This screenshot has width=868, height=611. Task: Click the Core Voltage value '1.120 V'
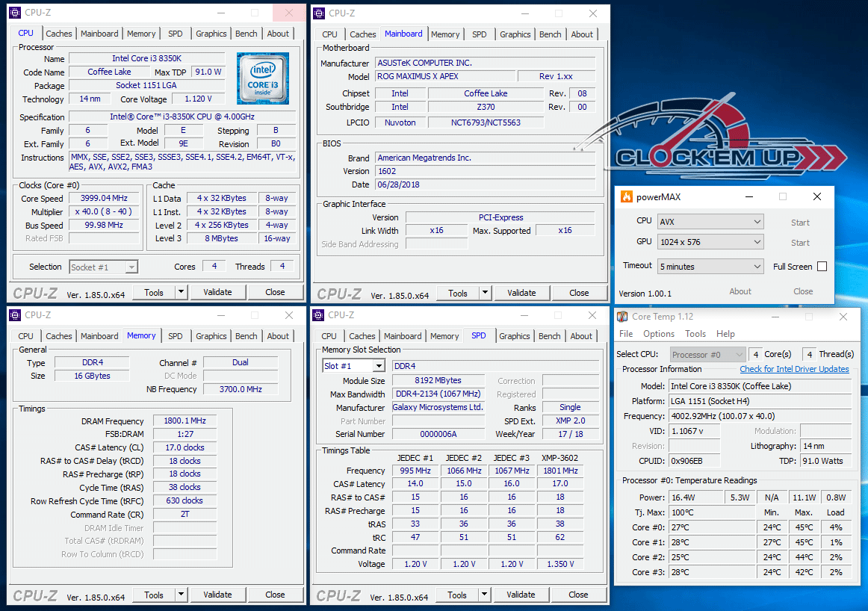point(198,99)
